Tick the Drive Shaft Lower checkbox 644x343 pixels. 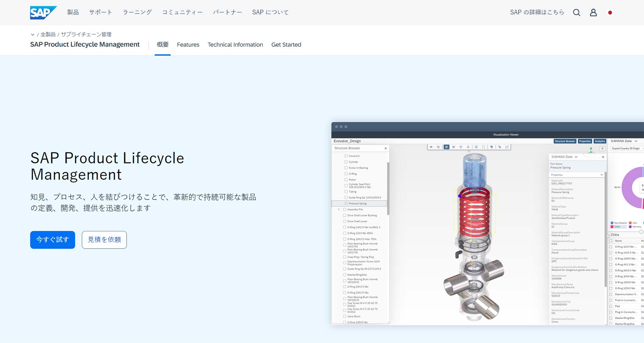coord(345,221)
